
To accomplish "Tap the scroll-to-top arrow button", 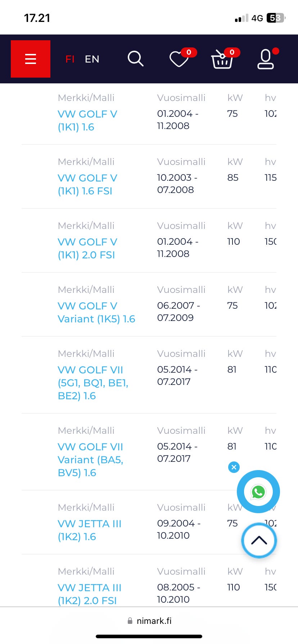I will pyautogui.click(x=259, y=540).
